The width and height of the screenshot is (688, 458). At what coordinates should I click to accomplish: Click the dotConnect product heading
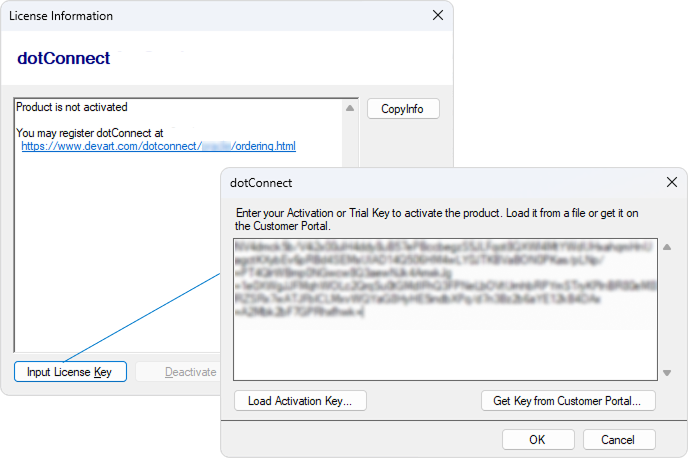(64, 58)
